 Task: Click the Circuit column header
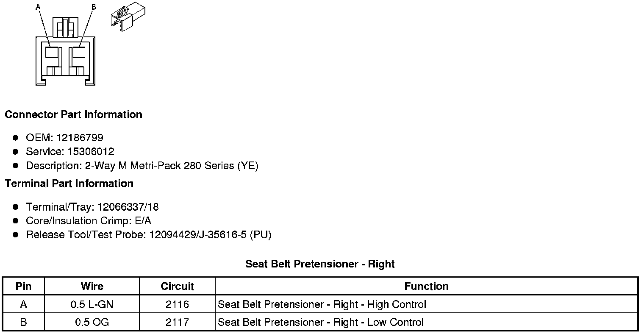(x=177, y=286)
